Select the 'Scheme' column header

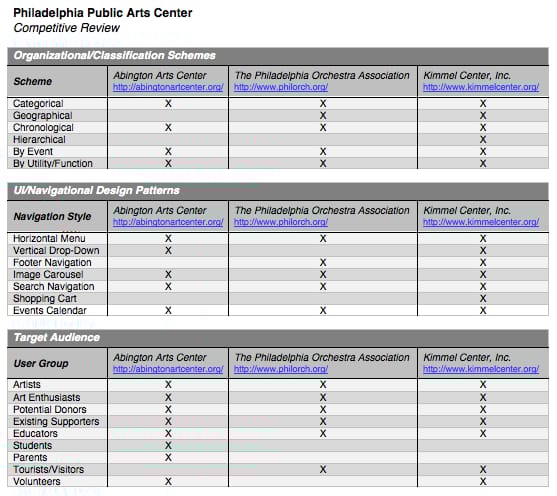(33, 81)
